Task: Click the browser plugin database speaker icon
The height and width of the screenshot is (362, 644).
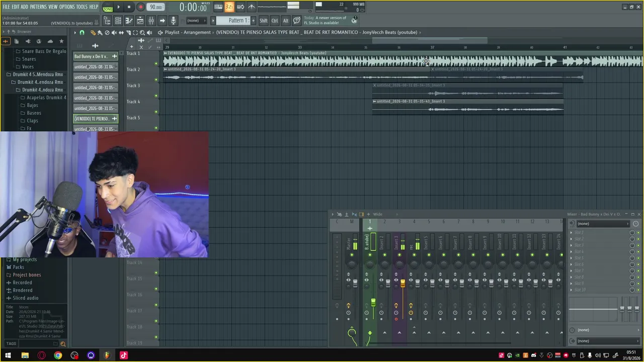Action: click(28, 41)
